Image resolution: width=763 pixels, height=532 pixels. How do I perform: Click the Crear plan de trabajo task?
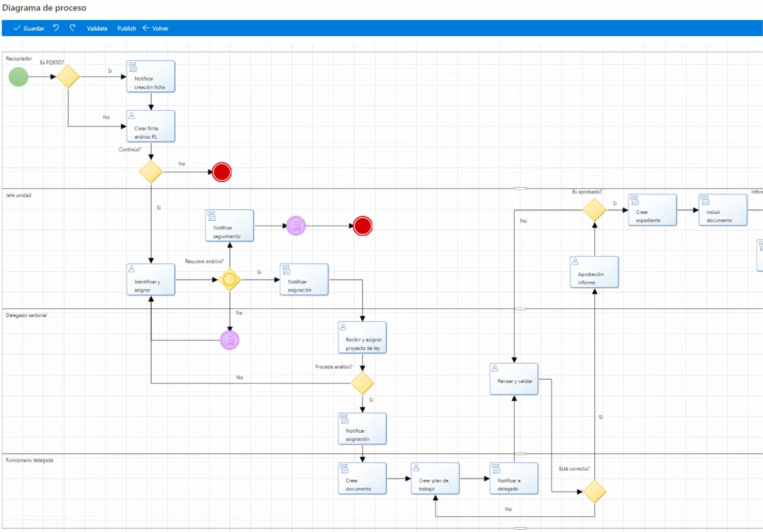point(435,479)
